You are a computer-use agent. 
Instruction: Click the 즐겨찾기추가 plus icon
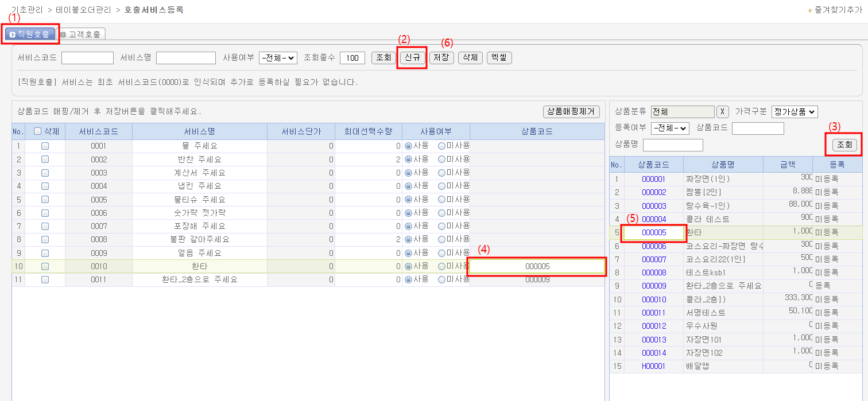click(810, 10)
